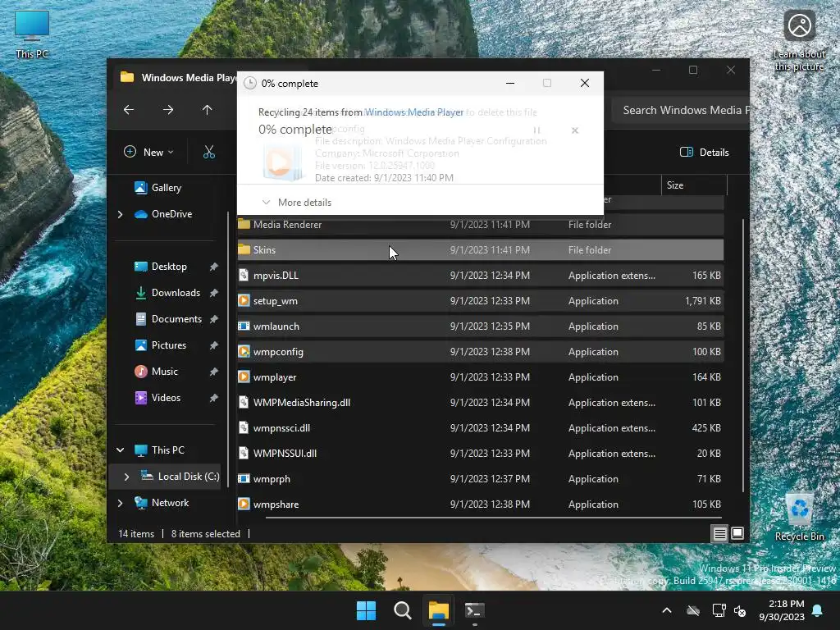Open Terminal from the taskbar
The image size is (840, 630).
475,610
